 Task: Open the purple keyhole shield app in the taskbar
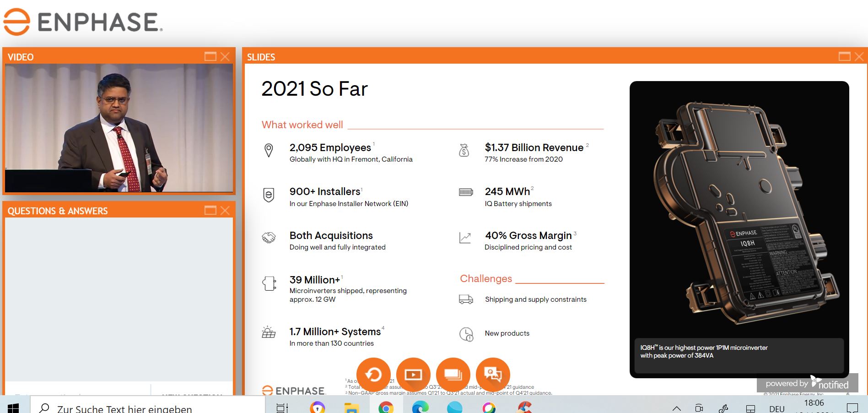point(317,408)
